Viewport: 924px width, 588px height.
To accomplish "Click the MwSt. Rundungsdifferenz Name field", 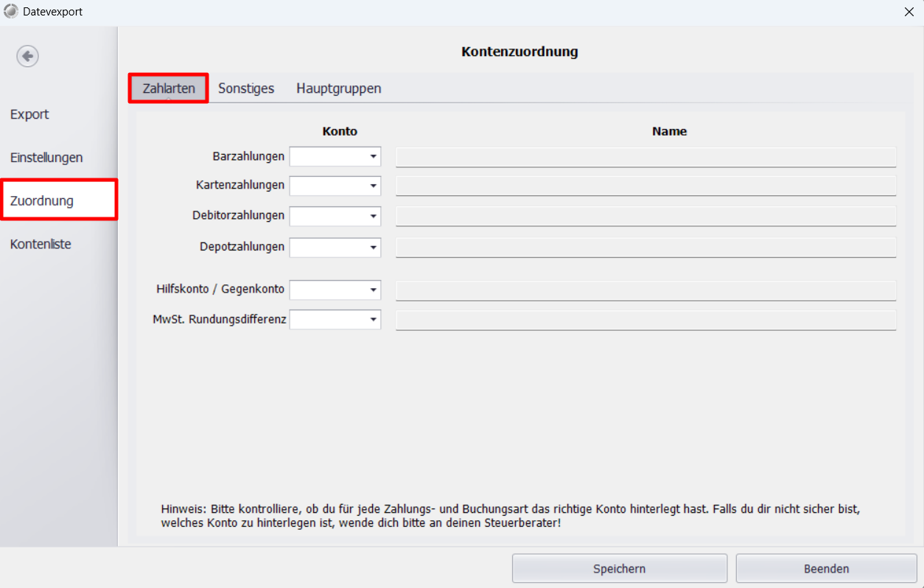I will click(646, 320).
